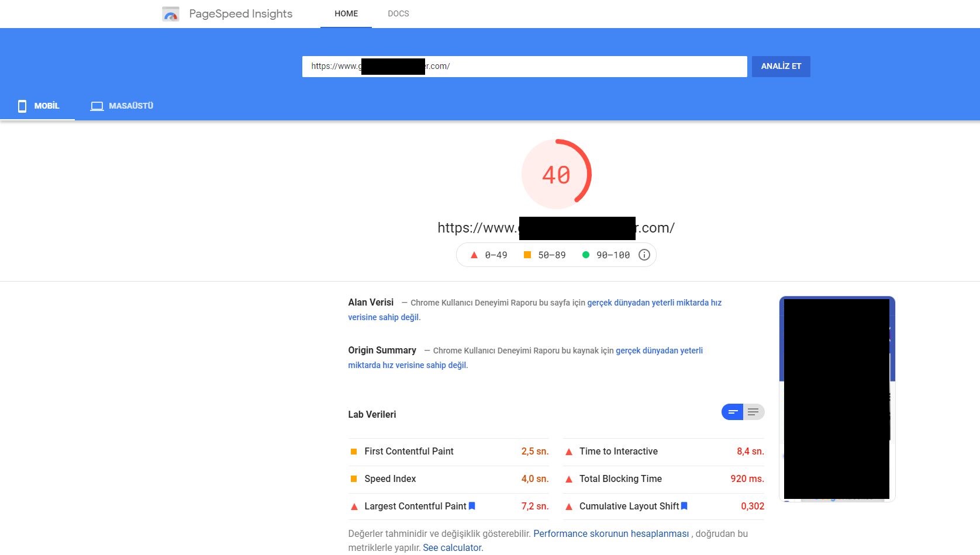Toggle expanded lab data view
The width and height of the screenshot is (980, 555).
click(x=754, y=412)
